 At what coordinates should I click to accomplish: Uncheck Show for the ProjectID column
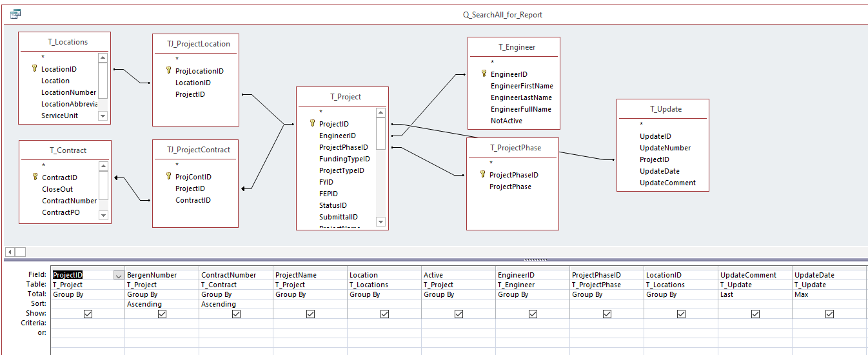[x=88, y=314]
